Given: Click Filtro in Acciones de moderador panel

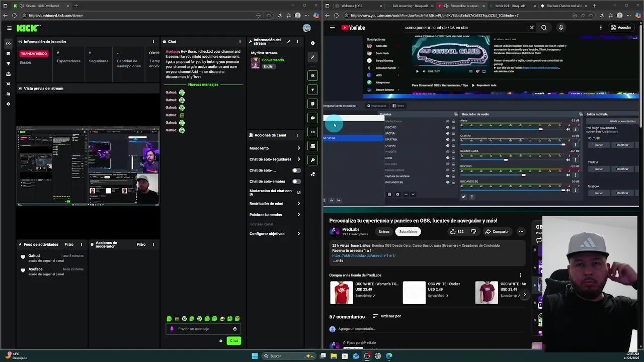Looking at the screenshot, I should pos(141,244).
